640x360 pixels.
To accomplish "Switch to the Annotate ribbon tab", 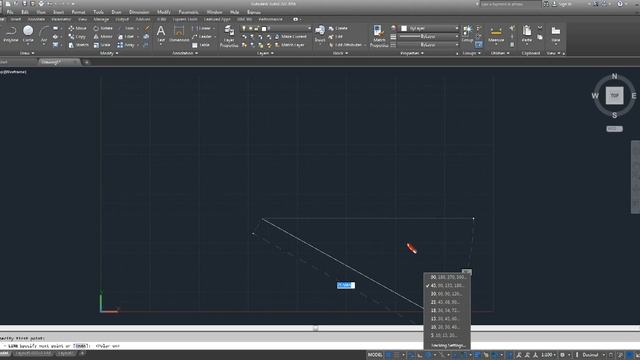I will click(36, 19).
